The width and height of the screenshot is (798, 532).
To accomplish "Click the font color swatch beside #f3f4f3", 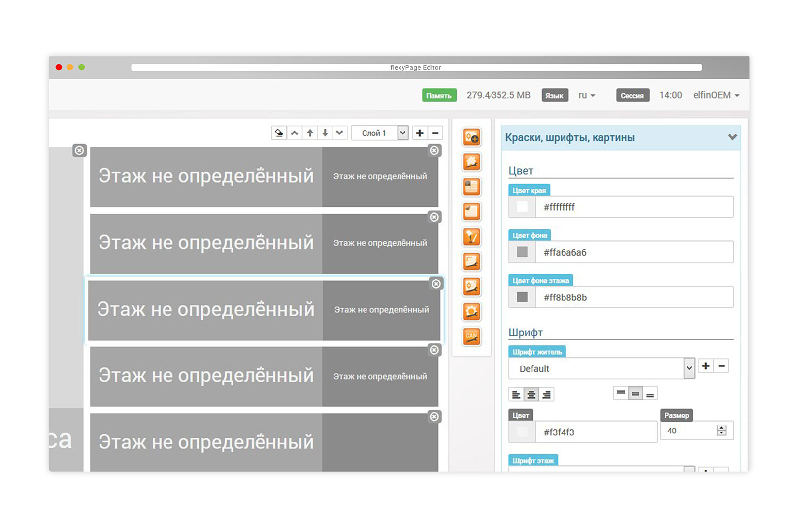I will (522, 432).
